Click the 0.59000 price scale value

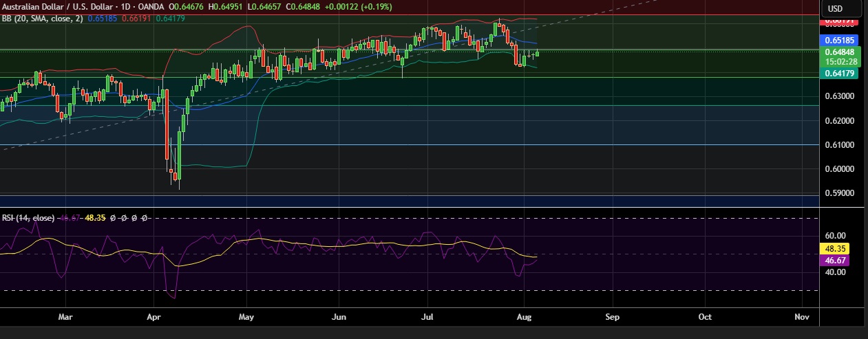point(840,194)
